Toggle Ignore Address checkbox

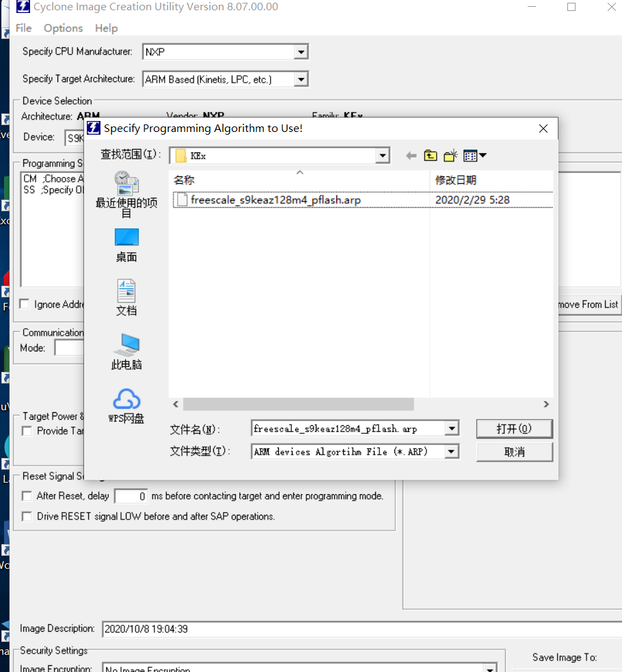(25, 304)
